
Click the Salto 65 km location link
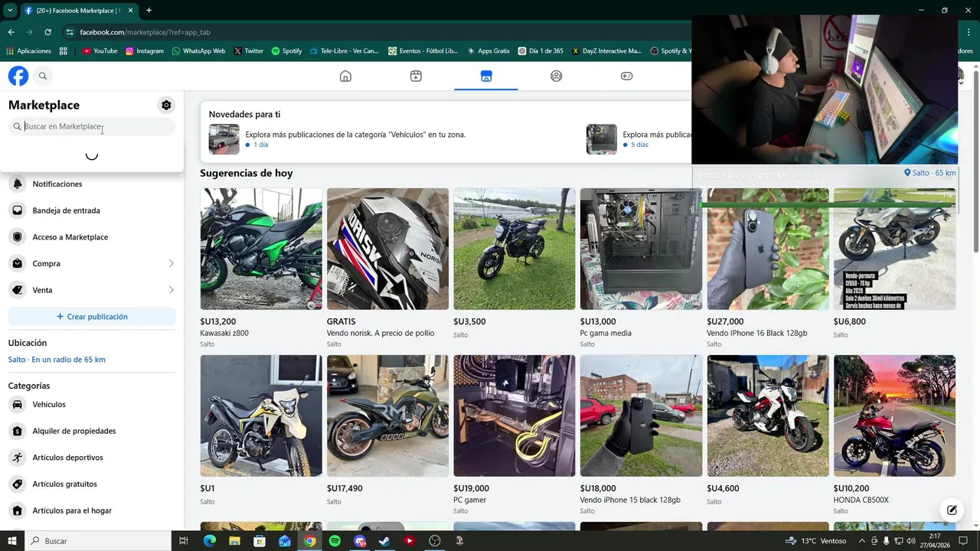point(929,173)
